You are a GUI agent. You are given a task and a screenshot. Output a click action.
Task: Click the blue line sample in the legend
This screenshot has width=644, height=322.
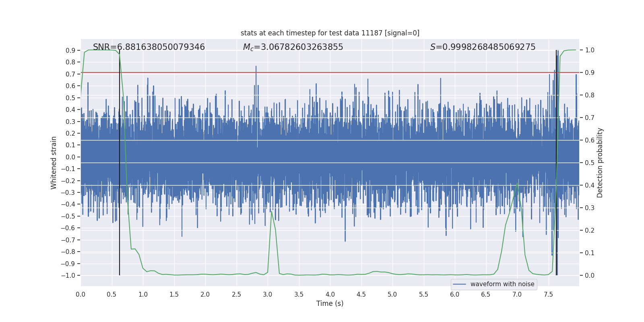point(459,284)
